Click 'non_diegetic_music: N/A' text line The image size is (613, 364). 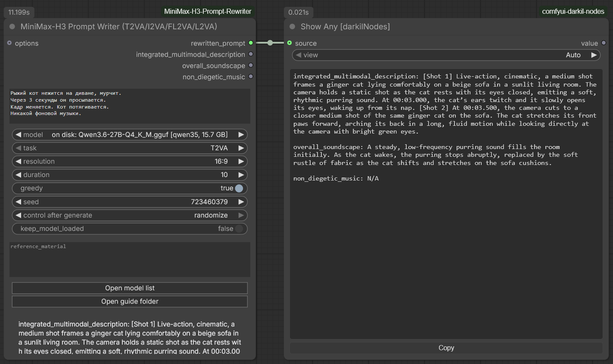click(x=336, y=178)
